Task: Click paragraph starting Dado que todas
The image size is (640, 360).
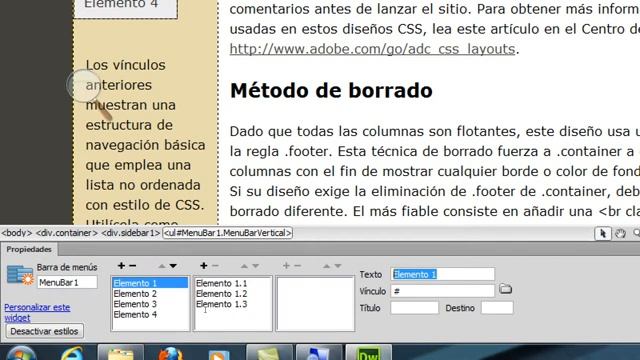Action: (x=435, y=171)
